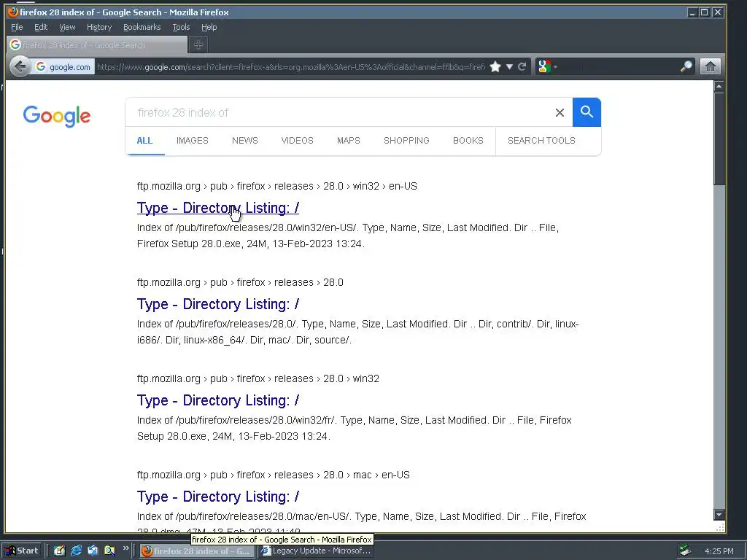This screenshot has height=560, width=747.
Task: Switch to Legacy Update taskbar window
Action: point(316,551)
